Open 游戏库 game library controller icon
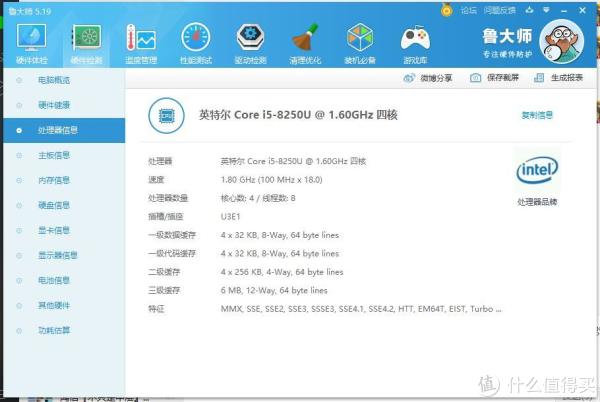The image size is (600, 402). point(415,43)
